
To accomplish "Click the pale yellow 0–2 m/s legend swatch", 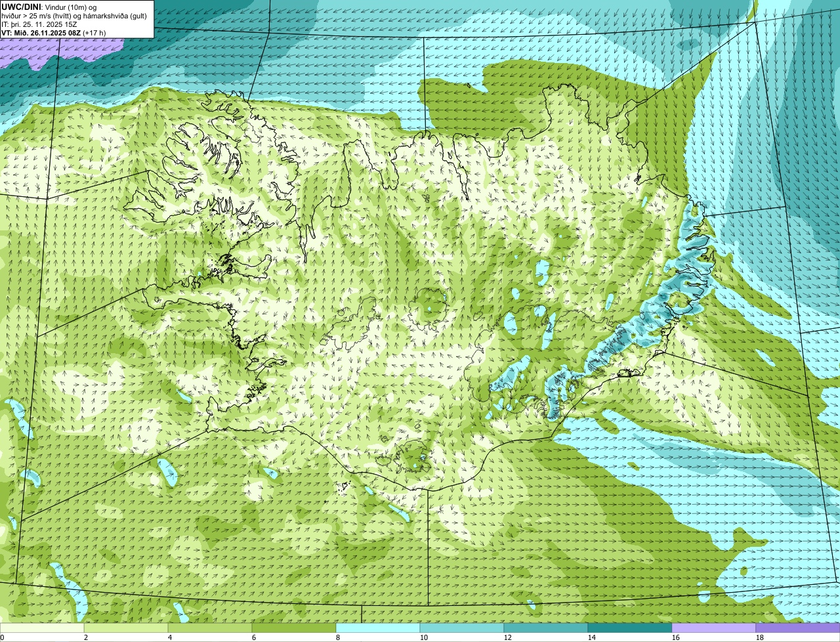I will click(42, 628).
